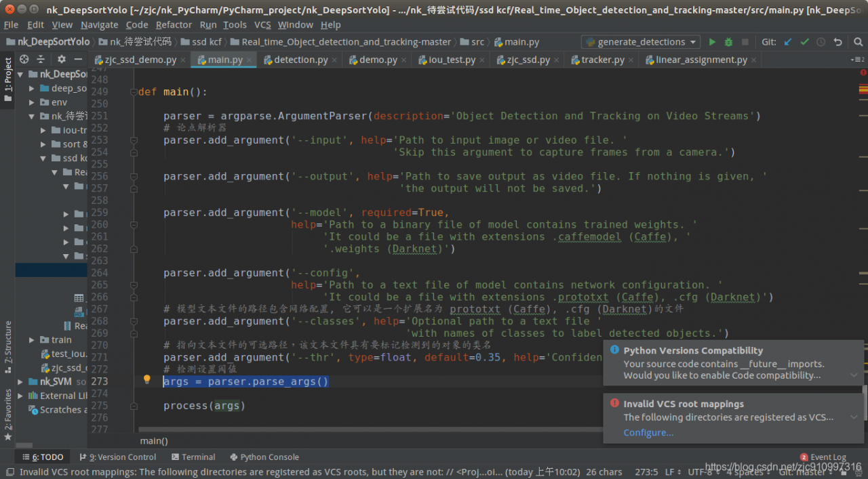
Task: Expand the deep_so folder
Action: pyautogui.click(x=32, y=88)
